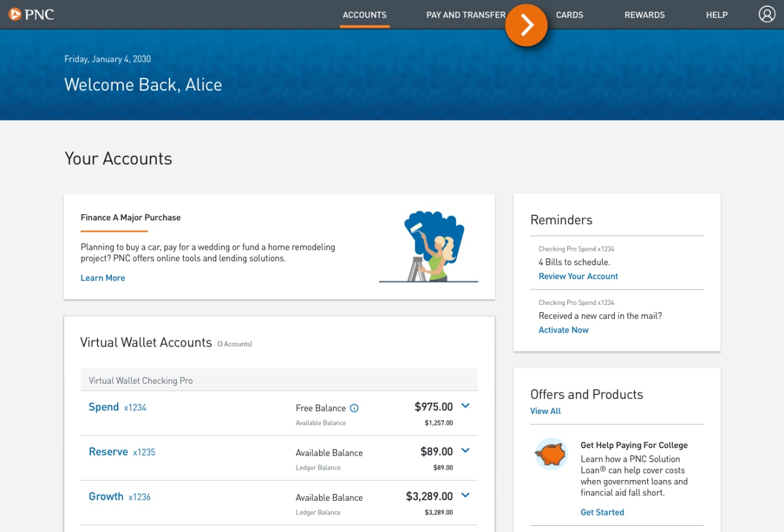Go to the HELP section
This screenshot has height=532, width=784.
tap(717, 15)
